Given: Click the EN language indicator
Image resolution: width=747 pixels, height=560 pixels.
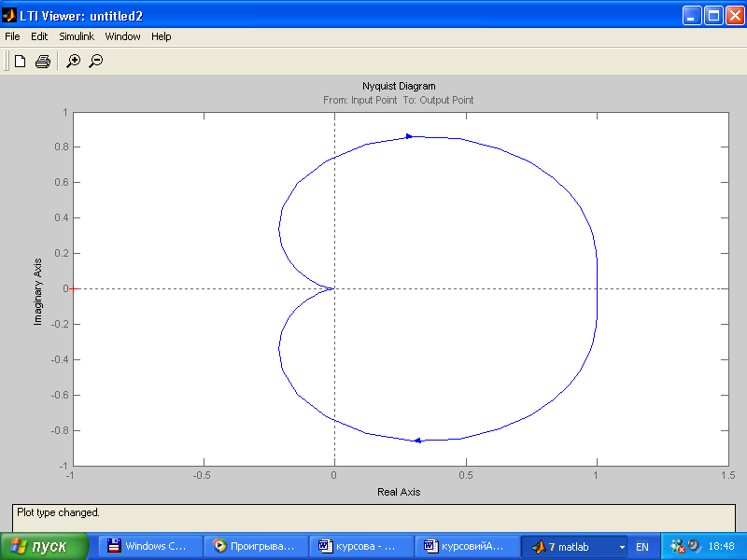Looking at the screenshot, I should [x=642, y=547].
